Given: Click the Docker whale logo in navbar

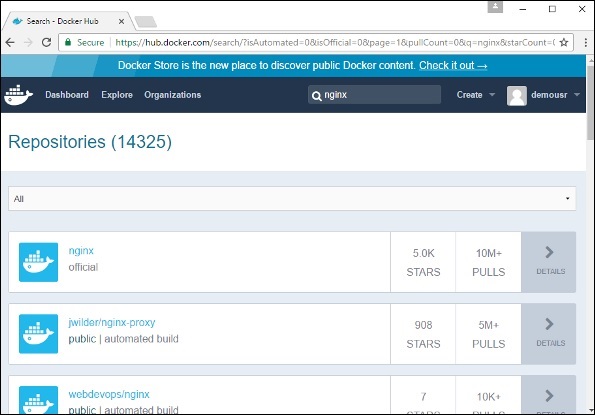Looking at the screenshot, I should 18,95.
